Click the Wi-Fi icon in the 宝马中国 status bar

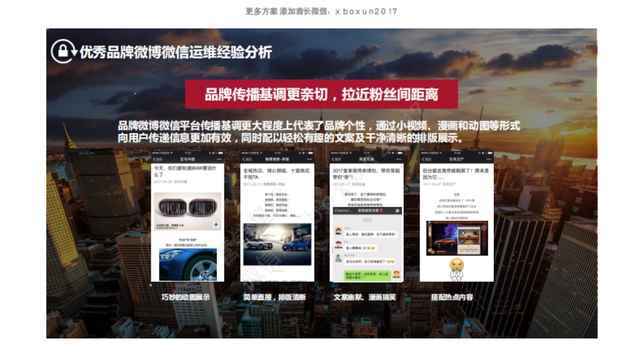point(172,153)
